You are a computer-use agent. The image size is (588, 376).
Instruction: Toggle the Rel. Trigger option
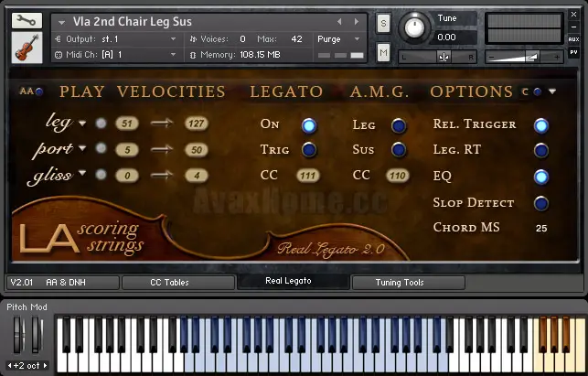pos(541,125)
